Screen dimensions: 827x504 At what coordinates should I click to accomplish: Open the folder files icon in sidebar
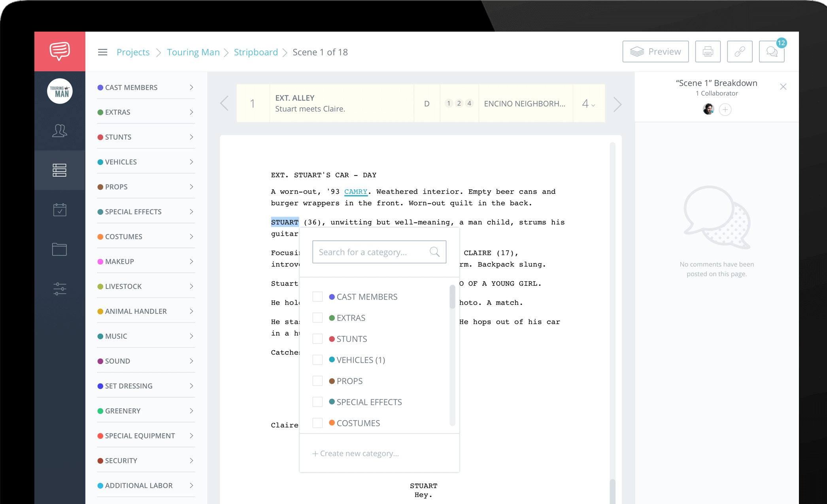(x=60, y=249)
